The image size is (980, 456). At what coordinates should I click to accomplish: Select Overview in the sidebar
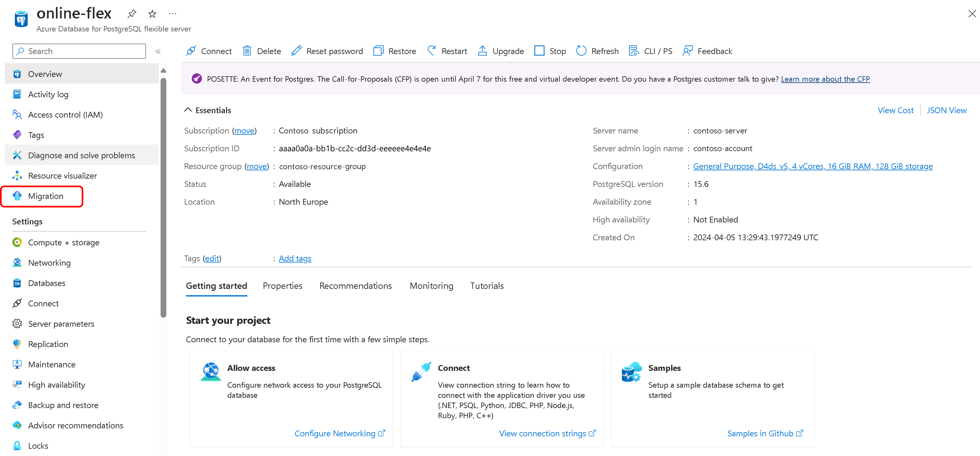(82, 74)
